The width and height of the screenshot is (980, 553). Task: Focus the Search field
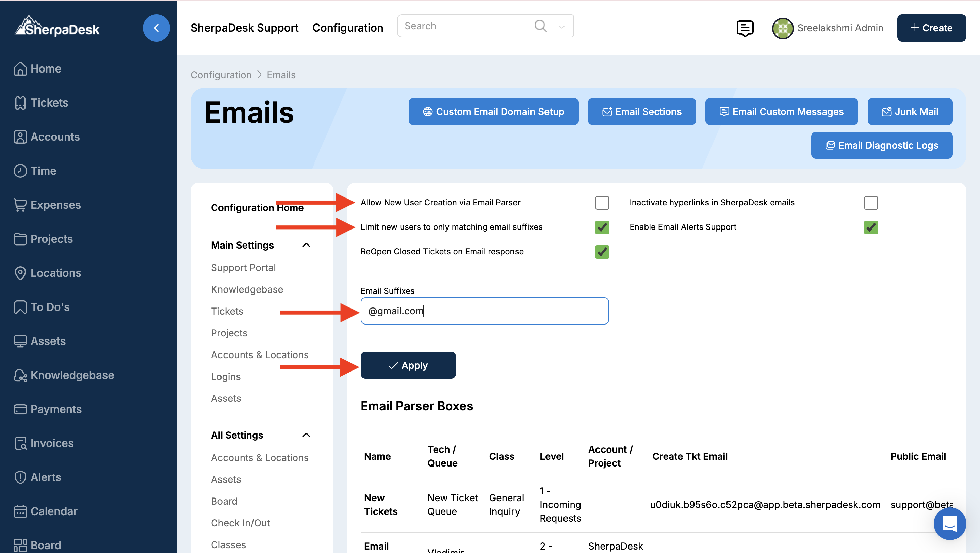coord(485,26)
